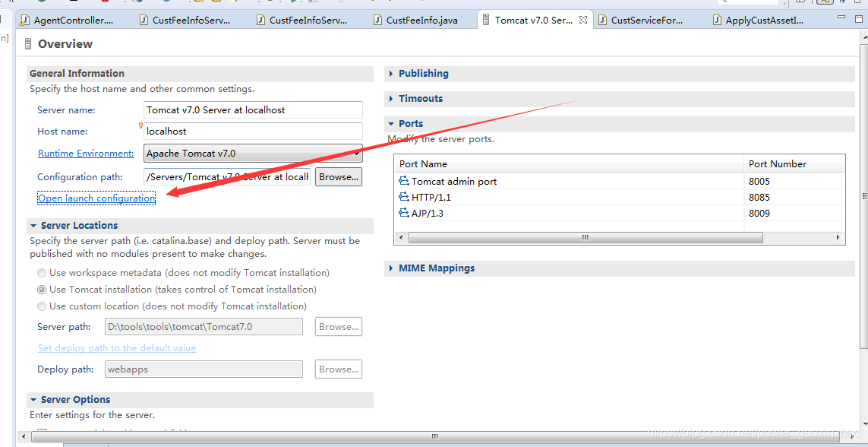Expand the MIME Mappings section
868x447 pixels.
coord(391,268)
